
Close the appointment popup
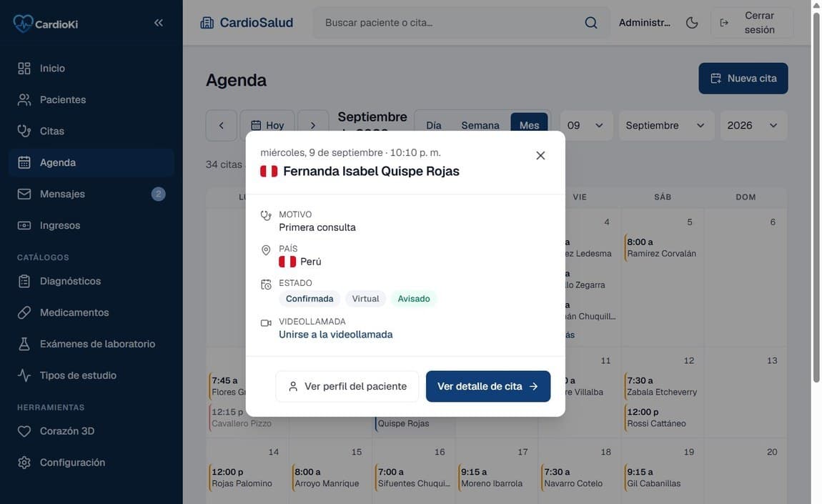(x=540, y=155)
